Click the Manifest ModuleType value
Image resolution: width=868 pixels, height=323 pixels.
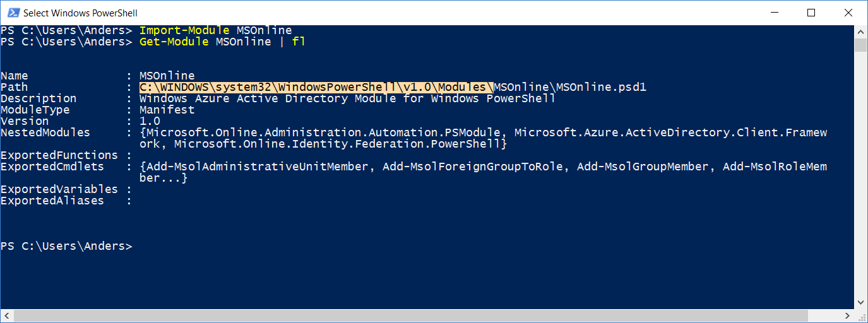click(x=167, y=110)
